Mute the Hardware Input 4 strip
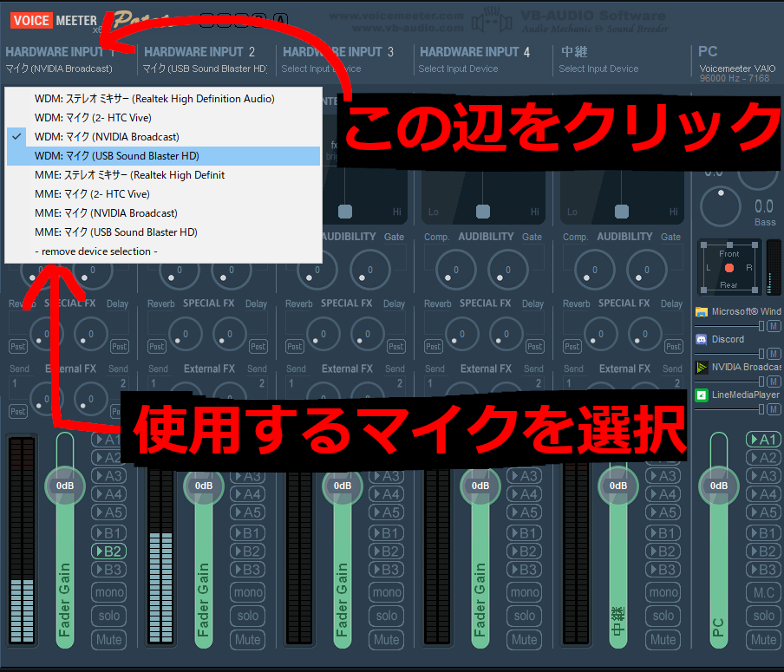Image resolution: width=784 pixels, height=672 pixels. pos(524,640)
